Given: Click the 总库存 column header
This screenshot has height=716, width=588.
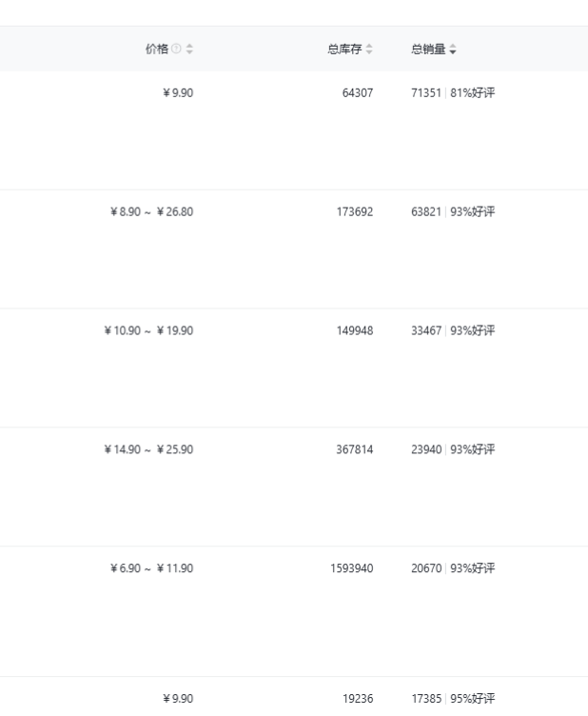Looking at the screenshot, I should [x=344, y=49].
